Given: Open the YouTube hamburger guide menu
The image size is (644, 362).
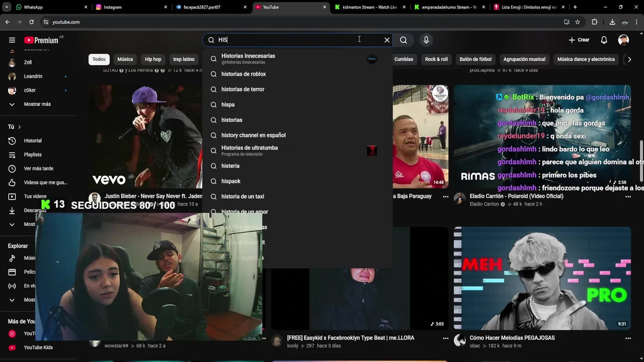Looking at the screenshot, I should coord(12,40).
